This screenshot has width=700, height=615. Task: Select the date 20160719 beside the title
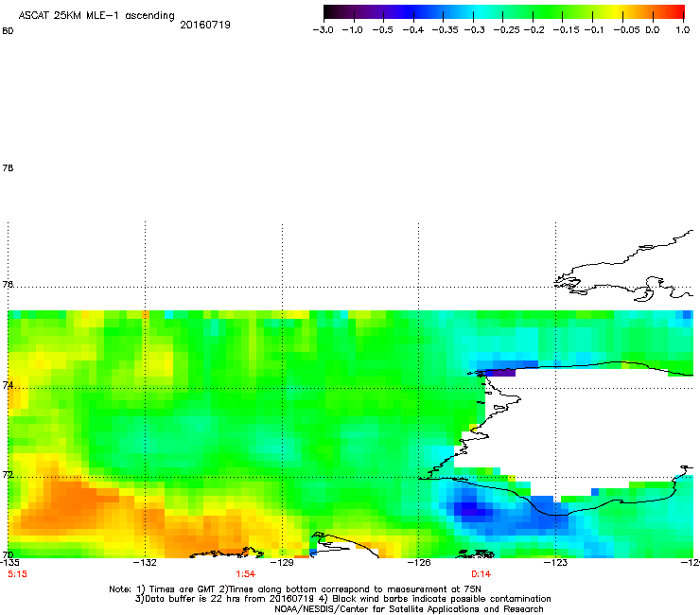point(205,25)
